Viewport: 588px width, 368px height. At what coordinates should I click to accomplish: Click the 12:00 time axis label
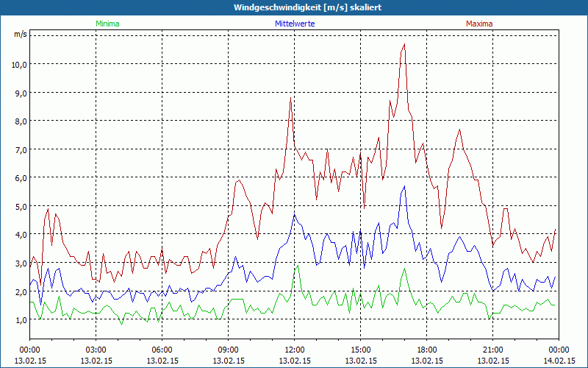click(295, 350)
